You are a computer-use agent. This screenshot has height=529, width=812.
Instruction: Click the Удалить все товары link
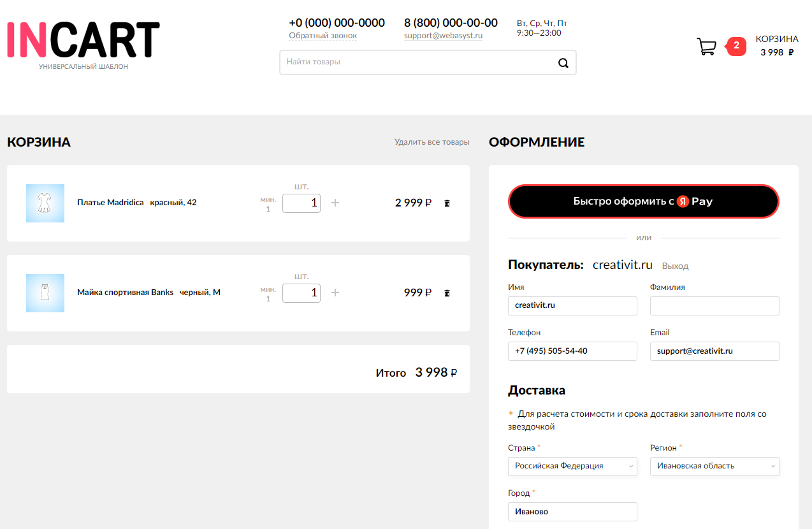click(x=431, y=142)
